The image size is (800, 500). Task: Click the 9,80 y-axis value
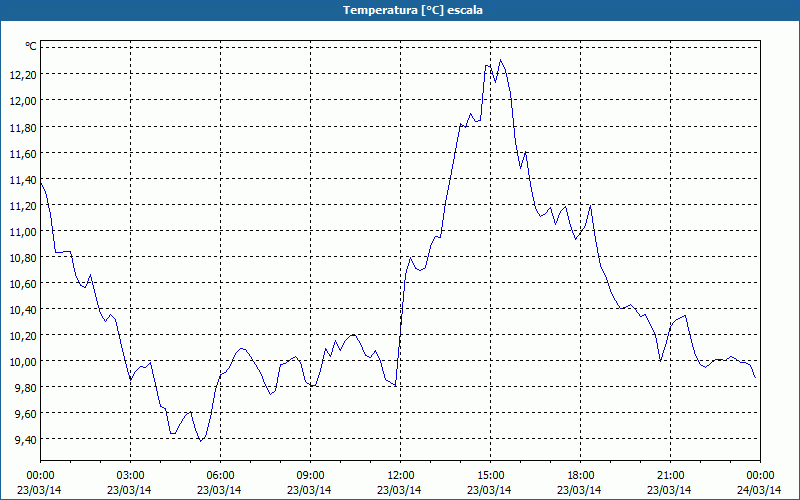pyautogui.click(x=26, y=388)
